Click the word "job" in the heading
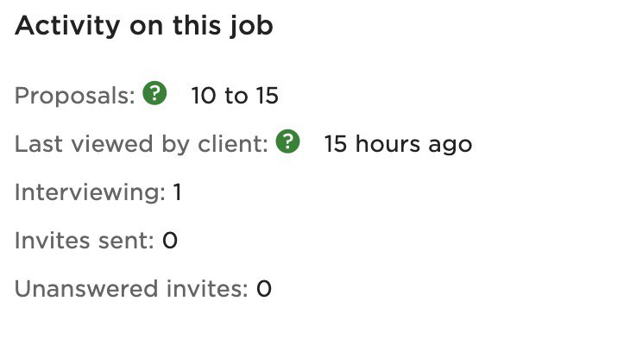This screenshot has height=364, width=630. (253, 28)
